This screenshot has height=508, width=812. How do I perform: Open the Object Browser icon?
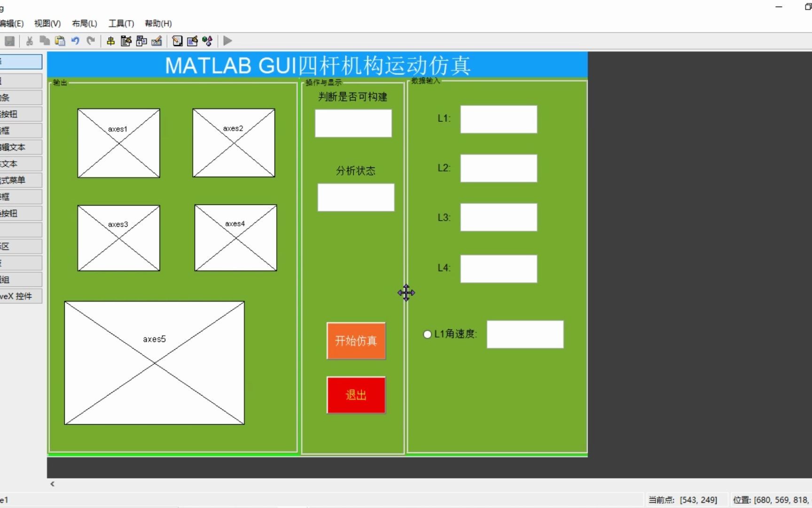pyautogui.click(x=207, y=41)
